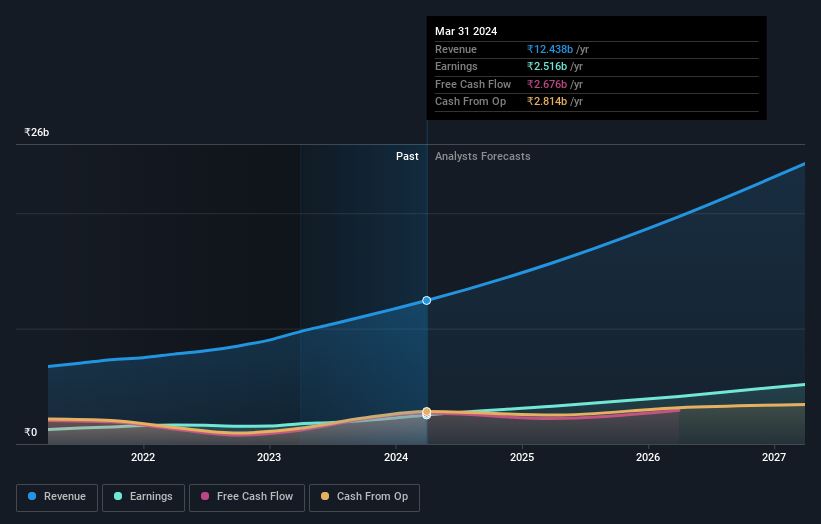Toggle the Earnings legend series
Viewport: 821px width, 524px height.
(143, 497)
